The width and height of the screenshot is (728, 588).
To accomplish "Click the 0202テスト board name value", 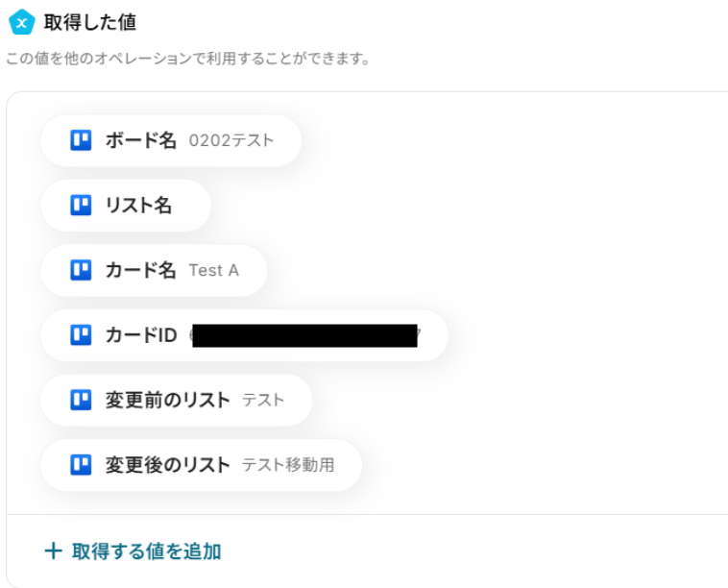I will point(231,140).
